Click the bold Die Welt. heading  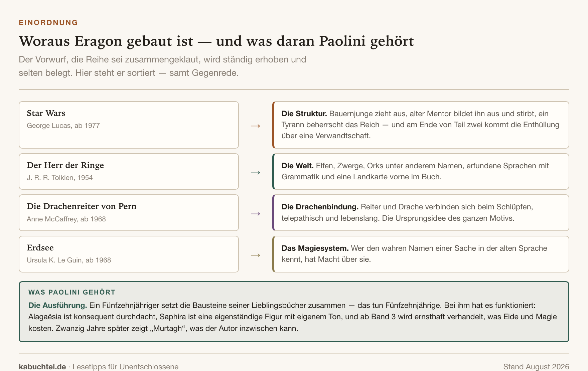coord(298,166)
